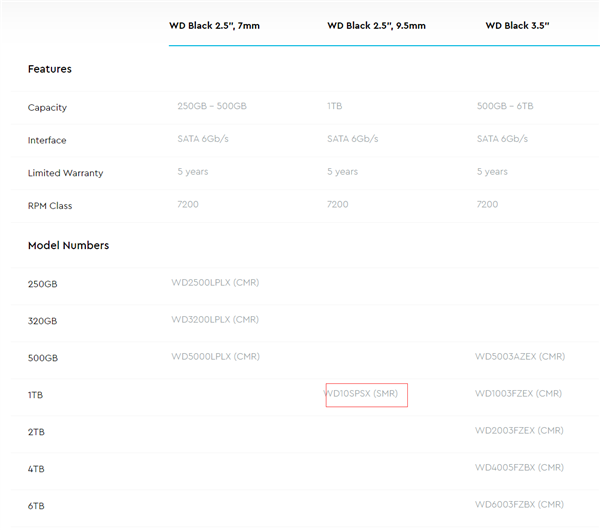Viewport: 600px width, 530px height.
Task: Click the Interface row label
Action: (47, 140)
